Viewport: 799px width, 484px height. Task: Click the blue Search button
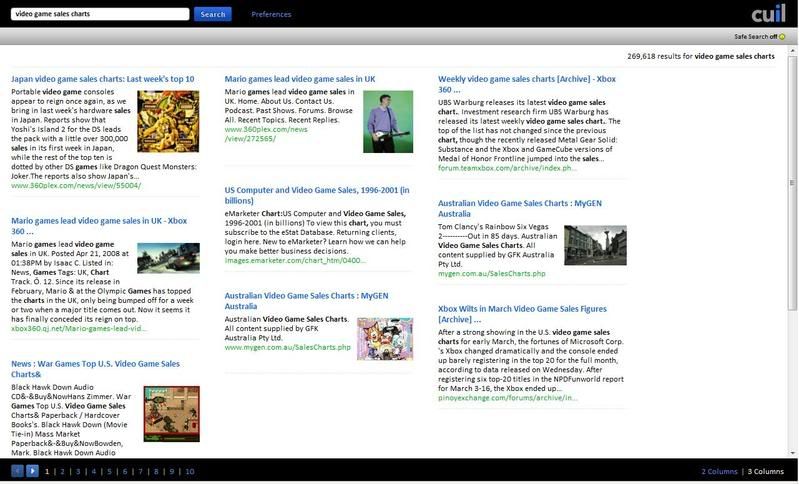click(x=212, y=14)
